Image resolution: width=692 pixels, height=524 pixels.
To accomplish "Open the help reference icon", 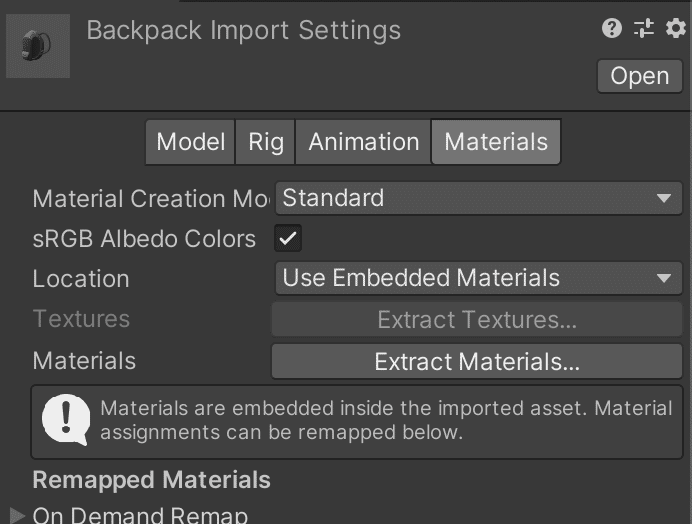I will (x=612, y=29).
